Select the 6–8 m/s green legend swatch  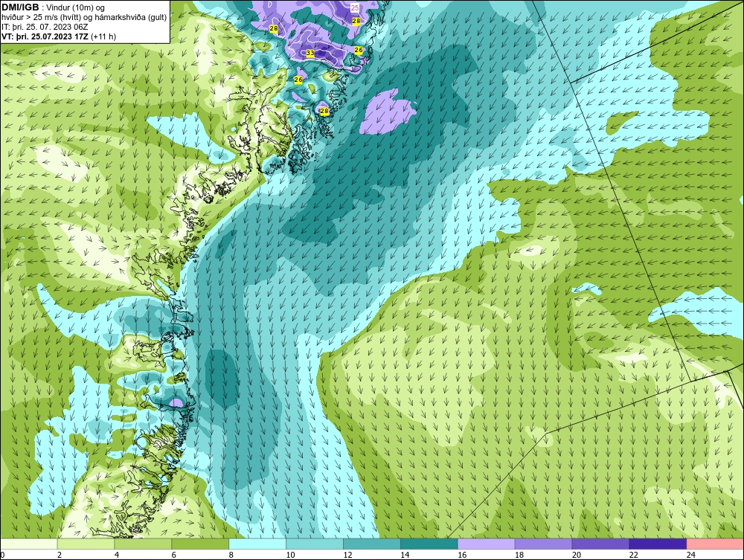pyautogui.click(x=200, y=544)
